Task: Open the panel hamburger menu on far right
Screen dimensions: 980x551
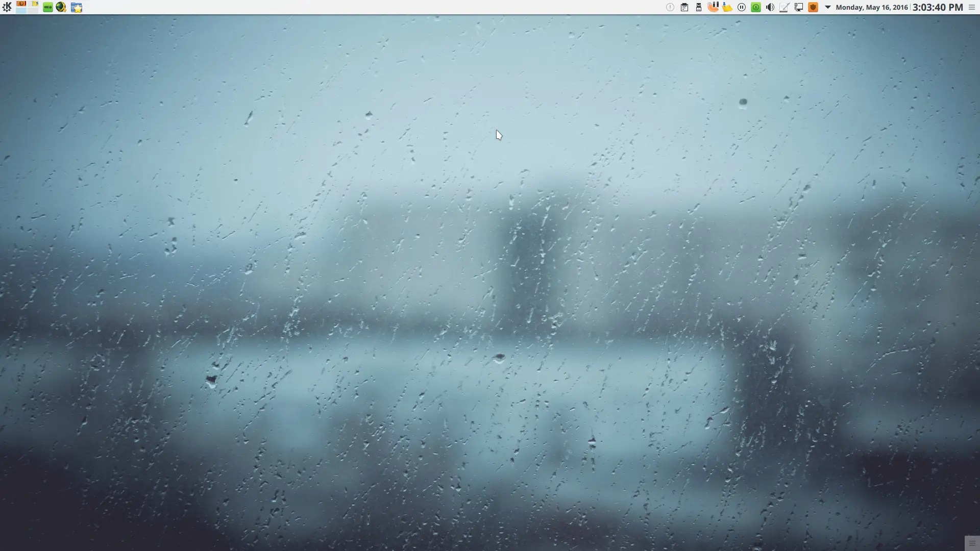Action: [x=972, y=7]
